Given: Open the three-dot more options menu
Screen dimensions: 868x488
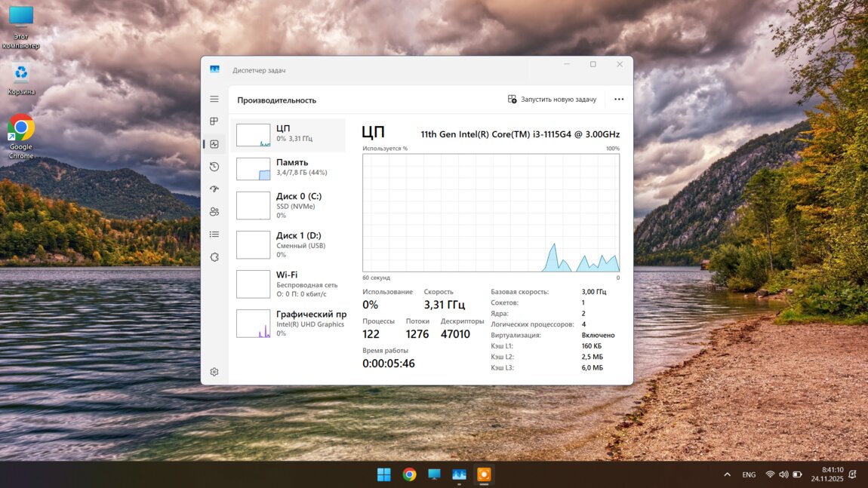Looking at the screenshot, I should coord(619,99).
